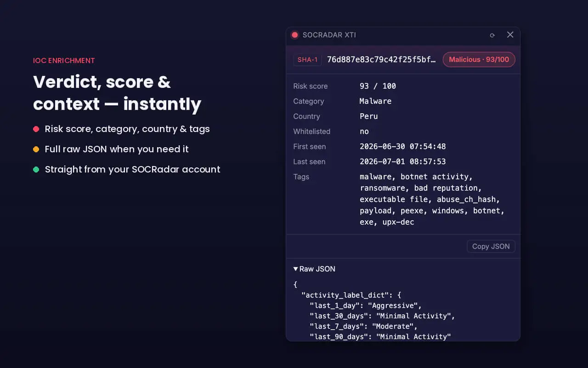
Task: Click the "last_1_day": "Aggressive" JSON line
Action: 366,305
